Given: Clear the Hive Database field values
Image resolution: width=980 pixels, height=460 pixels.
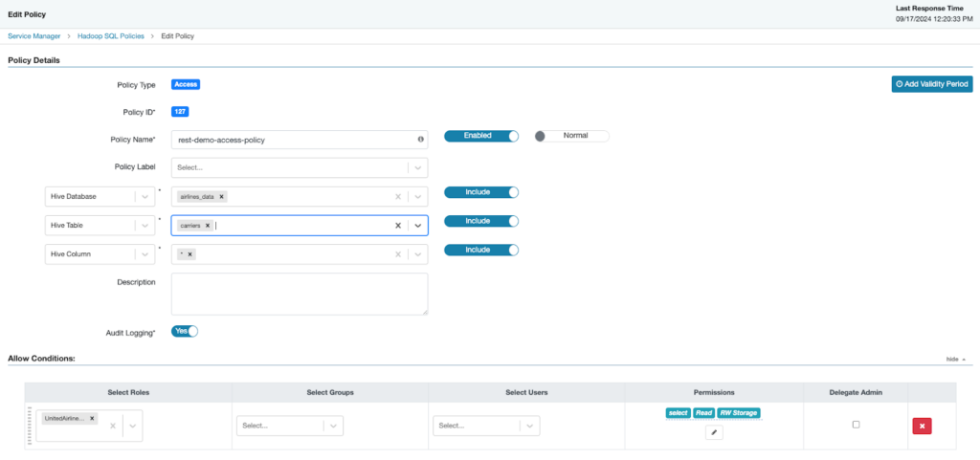Looking at the screenshot, I should tap(398, 196).
